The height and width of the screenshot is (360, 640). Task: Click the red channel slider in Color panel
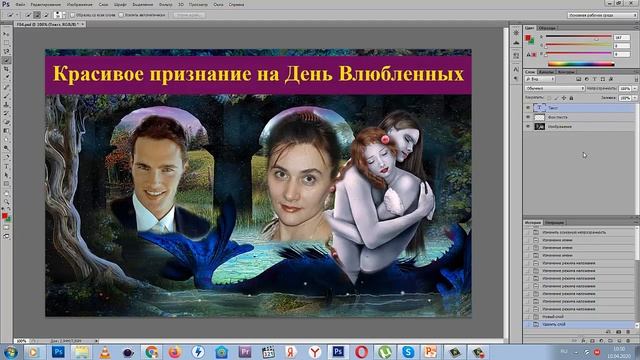click(x=578, y=37)
